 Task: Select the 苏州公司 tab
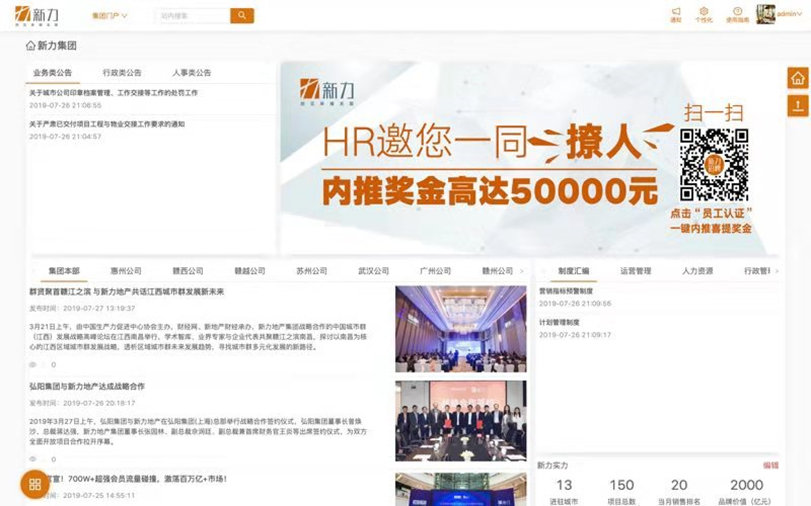tap(312, 271)
